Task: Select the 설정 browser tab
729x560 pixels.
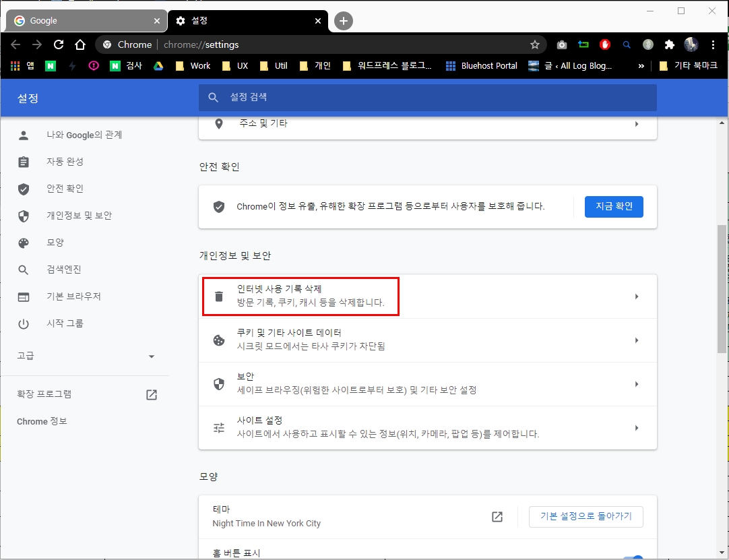Action: point(248,20)
